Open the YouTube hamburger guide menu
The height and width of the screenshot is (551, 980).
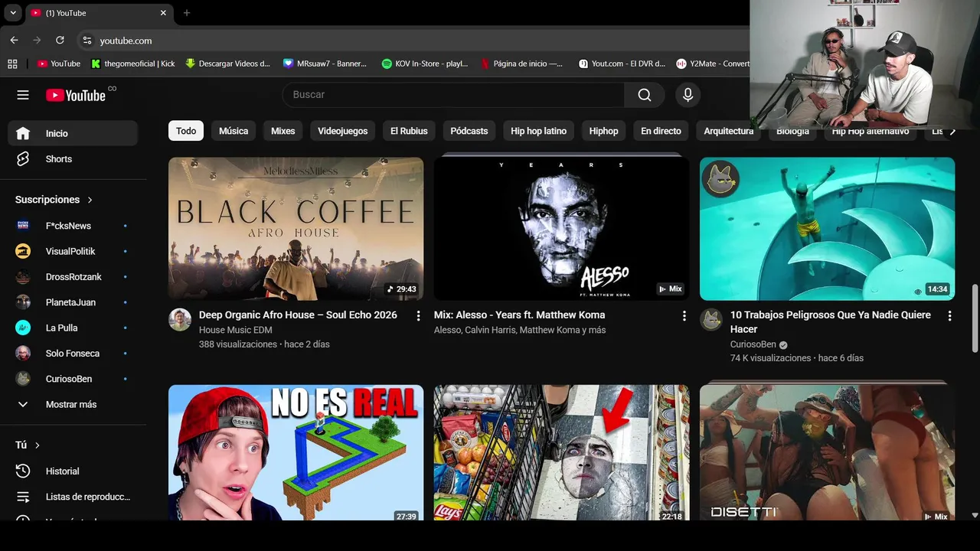click(x=23, y=95)
